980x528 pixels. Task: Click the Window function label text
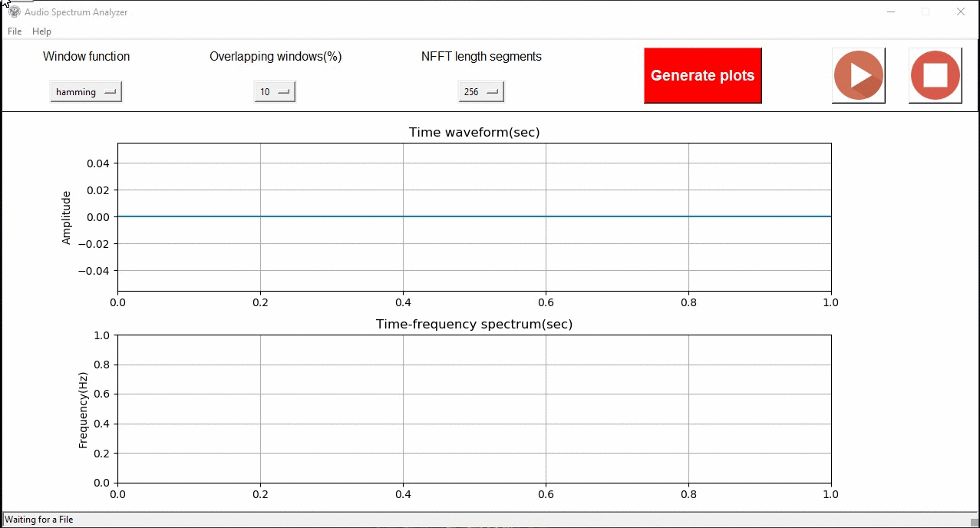click(x=86, y=56)
